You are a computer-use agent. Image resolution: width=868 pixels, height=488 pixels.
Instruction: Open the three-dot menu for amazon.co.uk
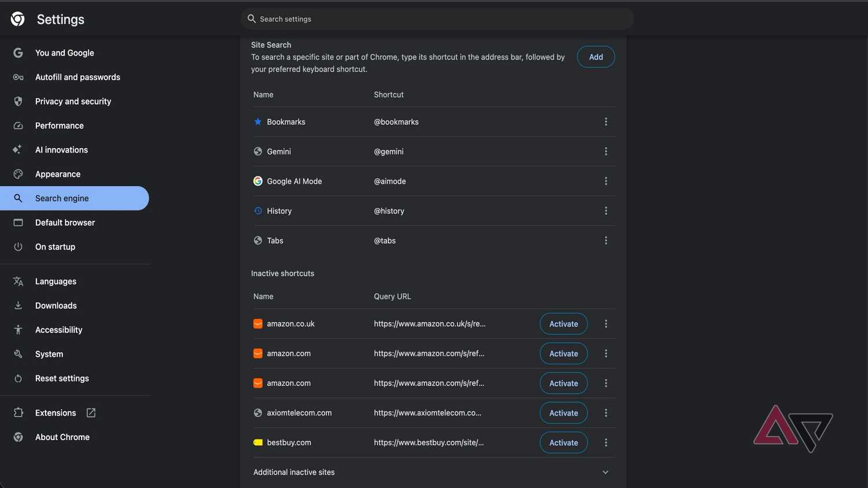point(606,324)
